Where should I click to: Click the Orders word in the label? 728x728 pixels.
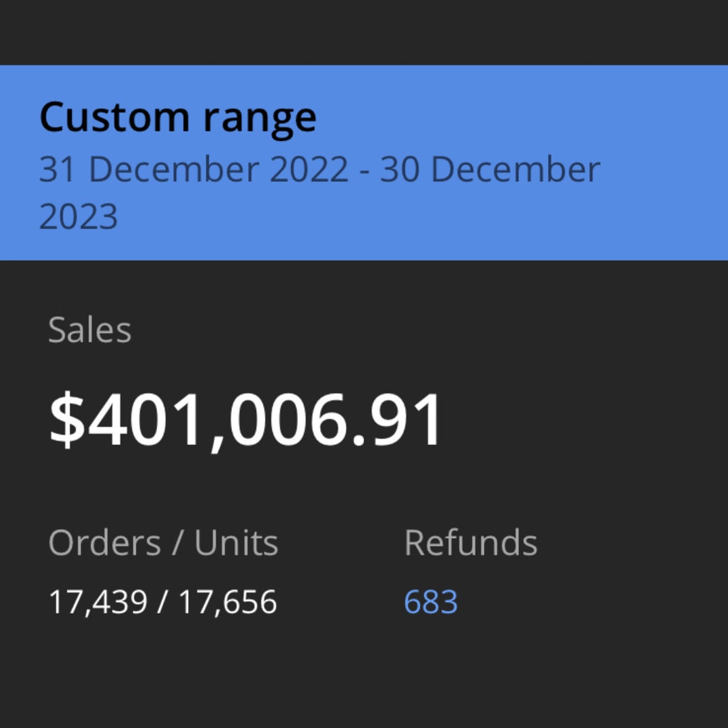pyautogui.click(x=104, y=543)
